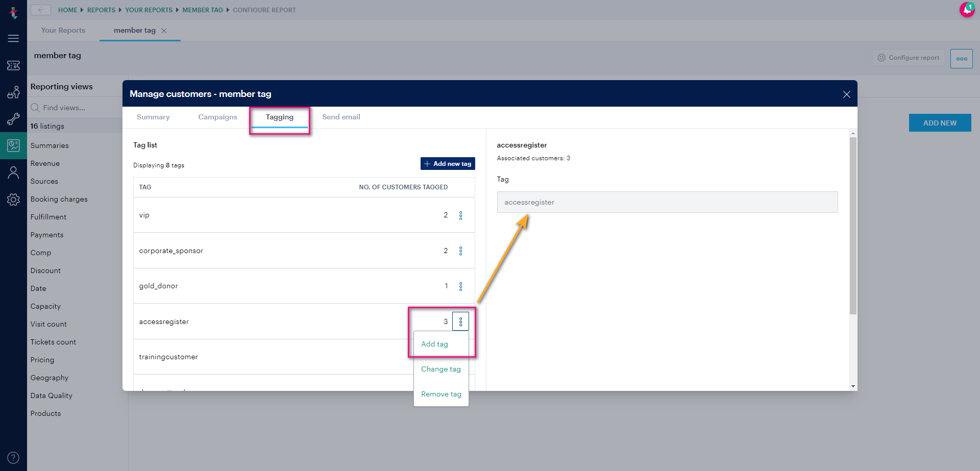Go to REPORTS in the breadcrumb
Screen dimensions: 980x471
(x=101, y=10)
